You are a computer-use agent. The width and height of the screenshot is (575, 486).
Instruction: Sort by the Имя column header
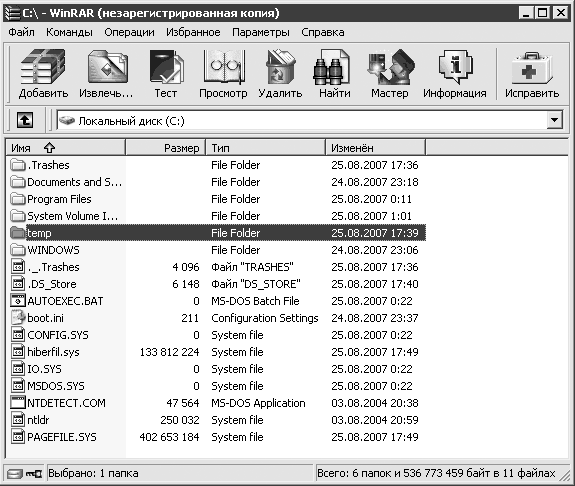point(66,148)
